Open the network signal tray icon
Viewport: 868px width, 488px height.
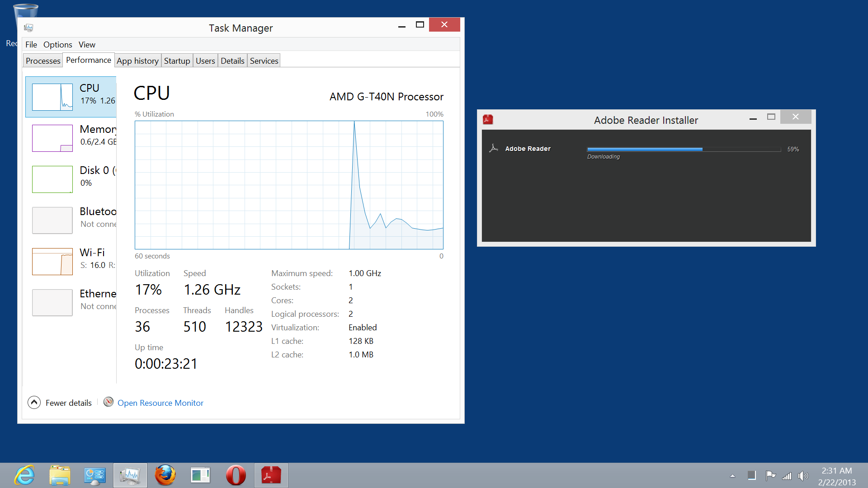click(787, 476)
